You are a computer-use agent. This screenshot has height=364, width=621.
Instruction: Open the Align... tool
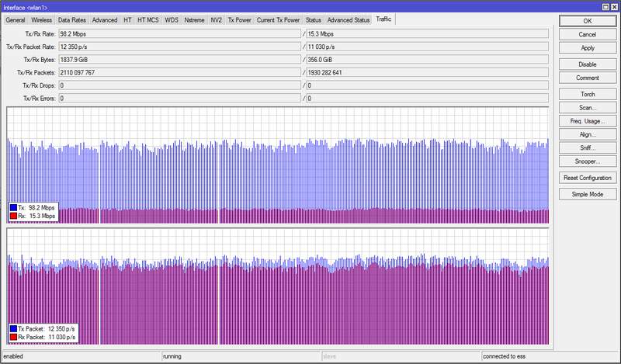(588, 135)
